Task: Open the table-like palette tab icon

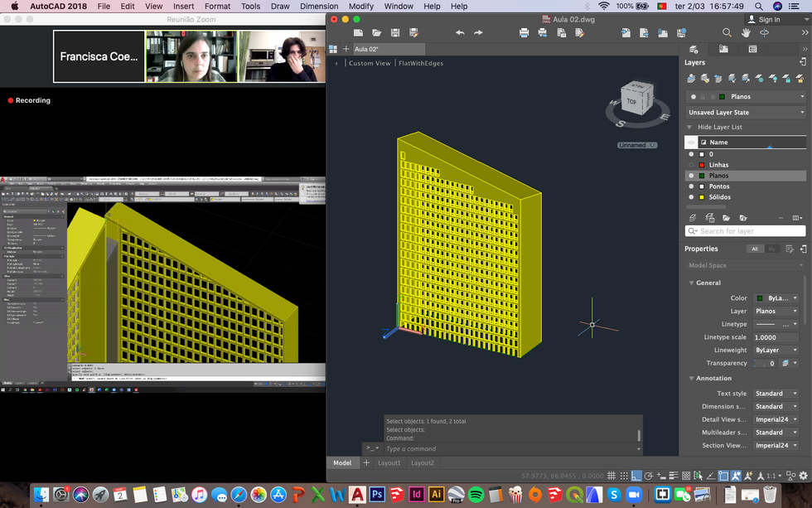Action: (x=752, y=49)
